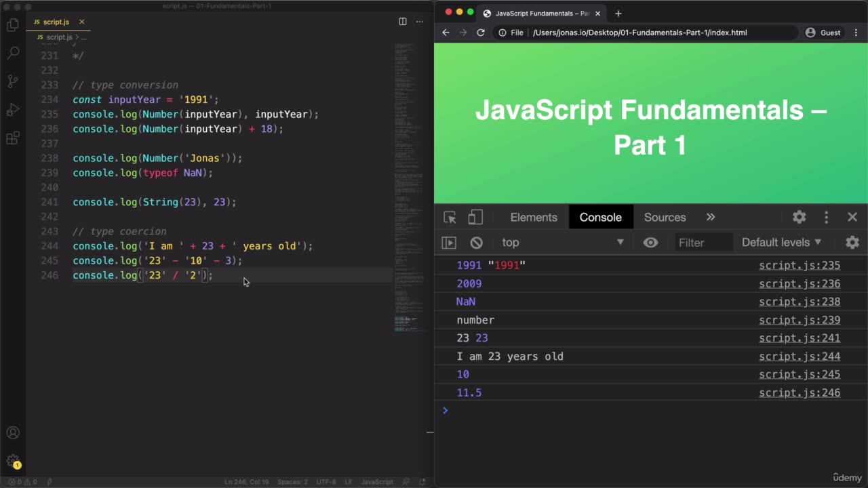Open the script.js:245 source link
Screen dimensions: 868x488
pyautogui.click(x=800, y=375)
